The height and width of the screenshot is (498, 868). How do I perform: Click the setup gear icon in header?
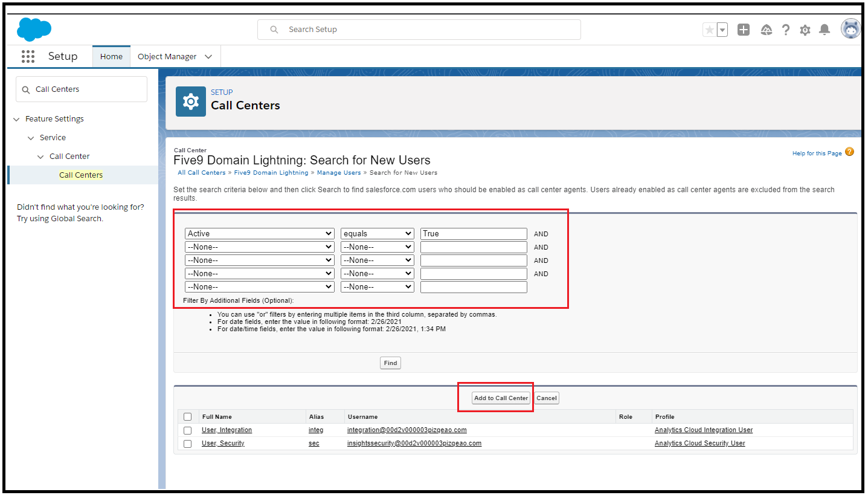pos(805,30)
